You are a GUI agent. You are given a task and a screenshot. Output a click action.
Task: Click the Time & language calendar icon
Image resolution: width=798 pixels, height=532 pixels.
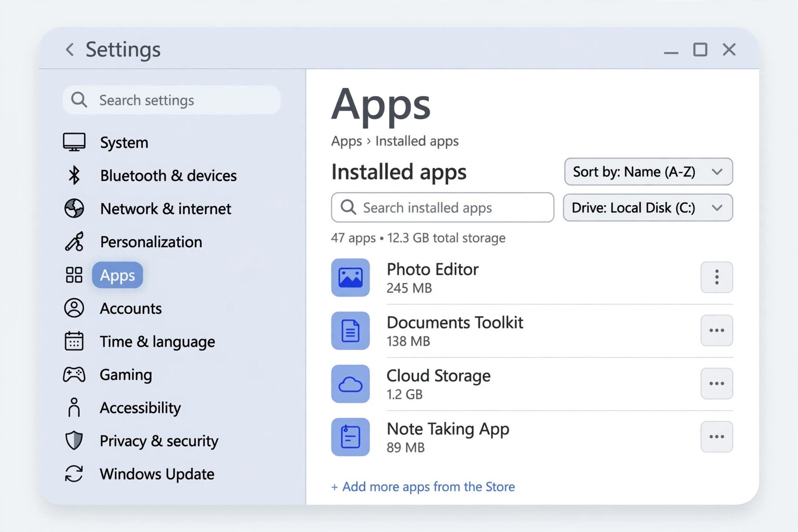click(74, 341)
